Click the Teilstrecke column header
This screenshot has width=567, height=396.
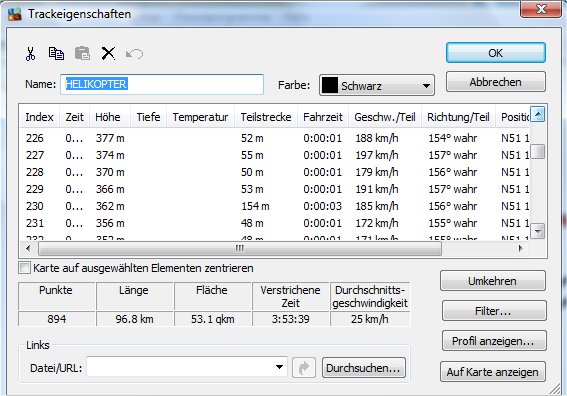266,117
